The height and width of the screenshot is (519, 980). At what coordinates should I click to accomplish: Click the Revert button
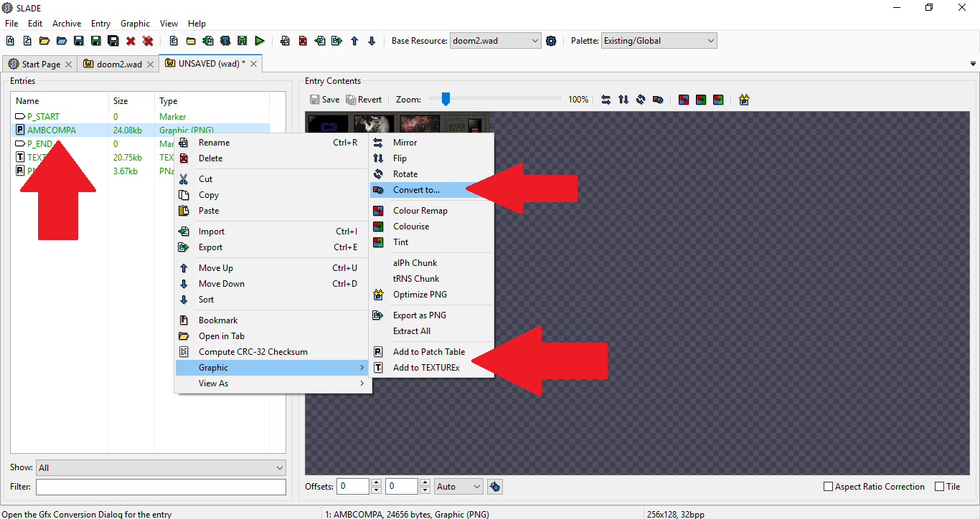[x=364, y=100]
